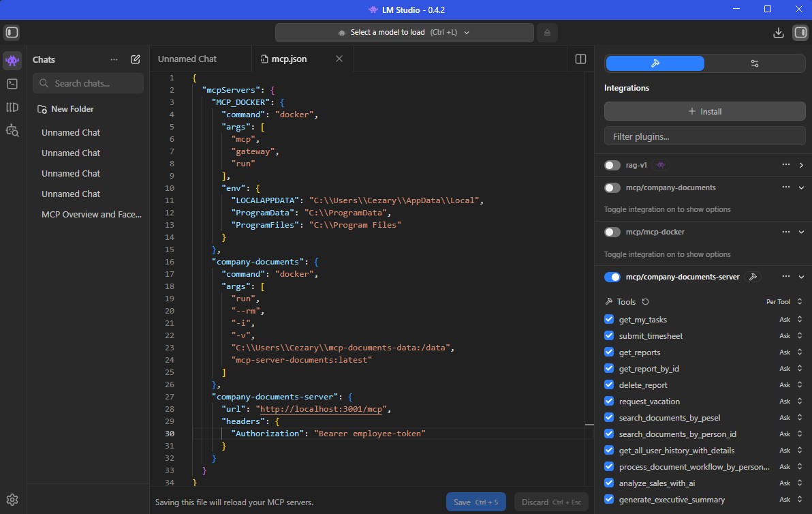Save the mcp.json file
Screen dimensions: 812x514
point(476,502)
